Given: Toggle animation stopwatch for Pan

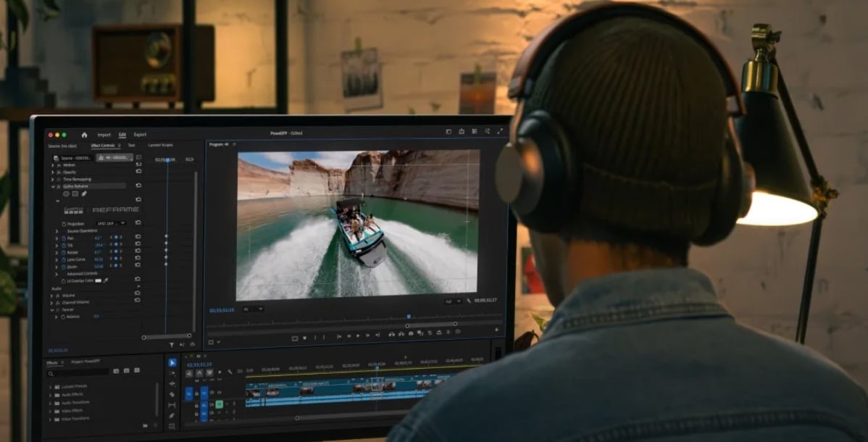Looking at the screenshot, I should [63, 238].
